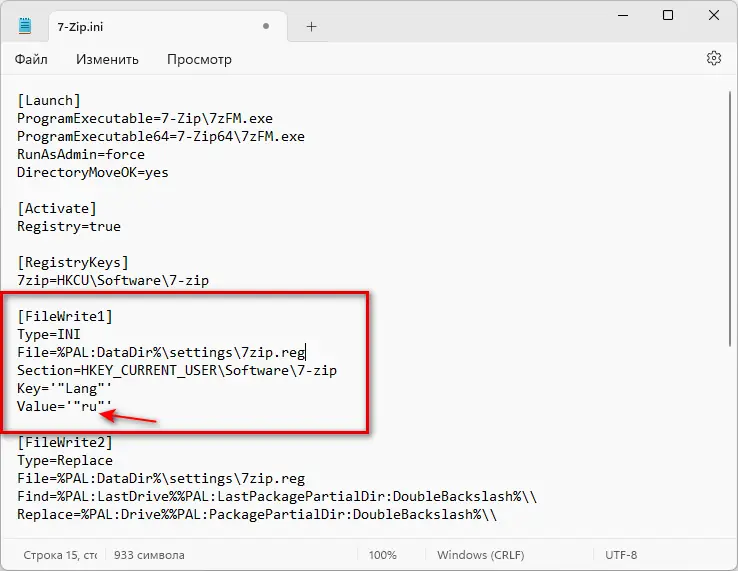
Task: Click the ProgramExecutable64 line
Action: 161,136
